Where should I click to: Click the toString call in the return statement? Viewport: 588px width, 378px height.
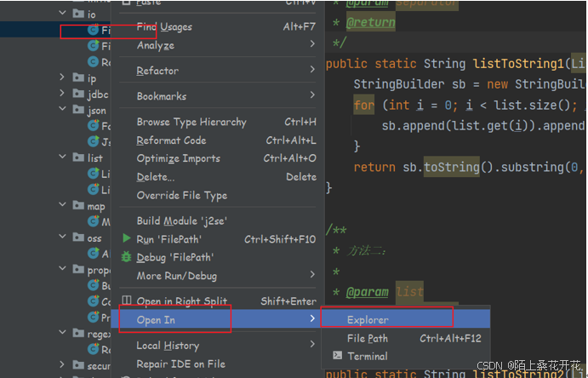coord(452,167)
